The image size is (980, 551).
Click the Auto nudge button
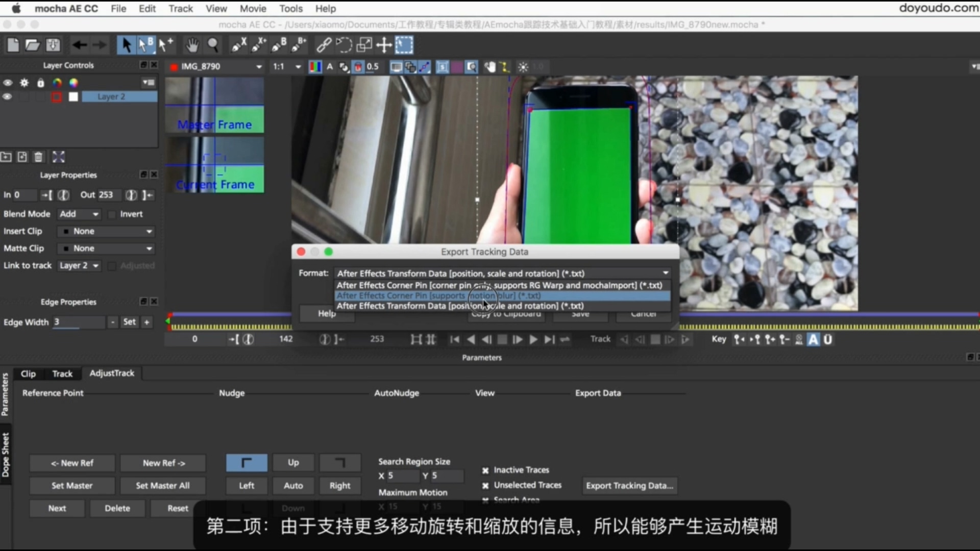[x=293, y=486]
